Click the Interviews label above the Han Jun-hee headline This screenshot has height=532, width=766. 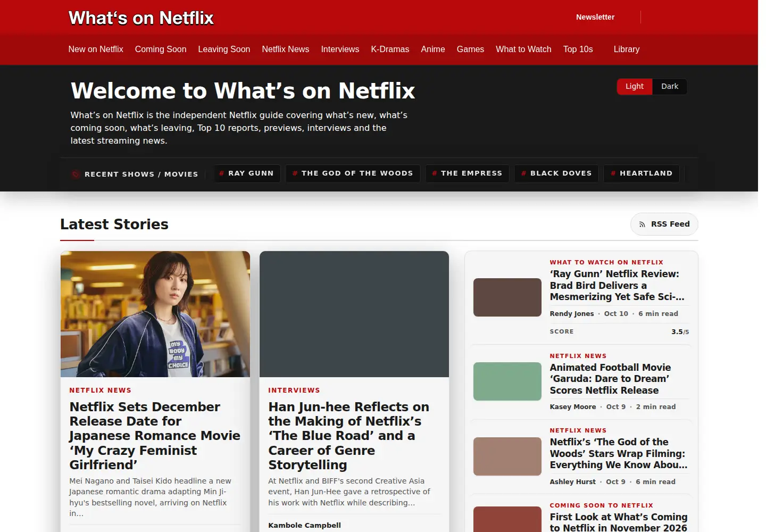(294, 390)
